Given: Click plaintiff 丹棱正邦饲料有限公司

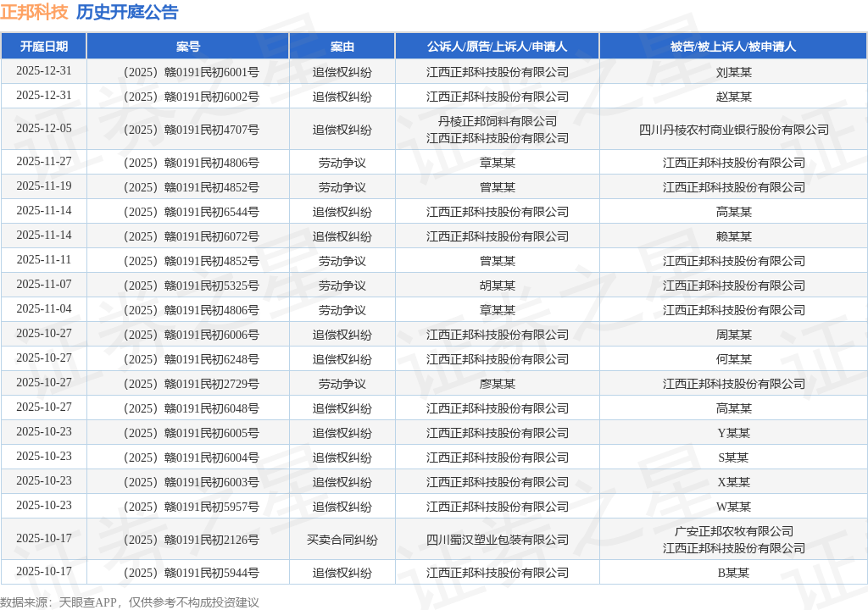Looking at the screenshot, I should (498, 121).
